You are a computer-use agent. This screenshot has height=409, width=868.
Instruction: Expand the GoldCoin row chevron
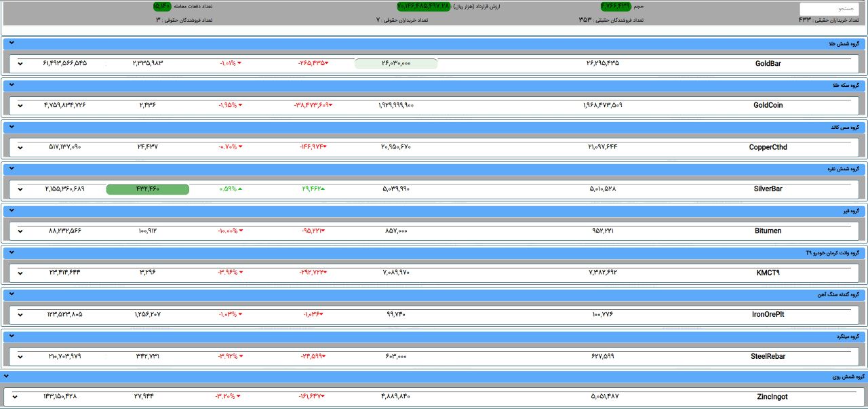tap(20, 106)
